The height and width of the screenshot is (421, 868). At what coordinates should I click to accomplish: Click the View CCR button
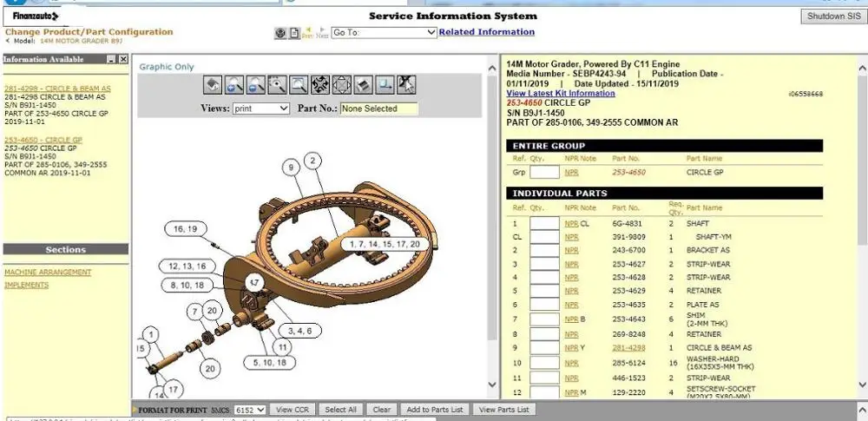click(293, 410)
